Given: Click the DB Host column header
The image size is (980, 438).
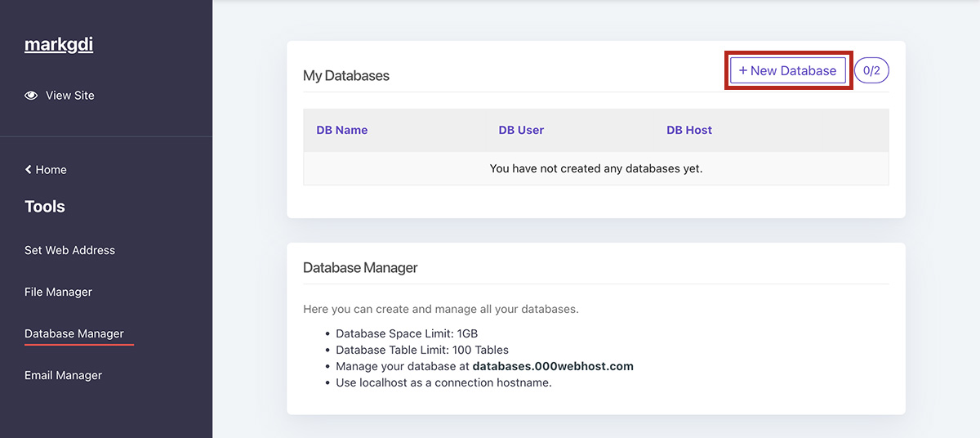Looking at the screenshot, I should 689,130.
